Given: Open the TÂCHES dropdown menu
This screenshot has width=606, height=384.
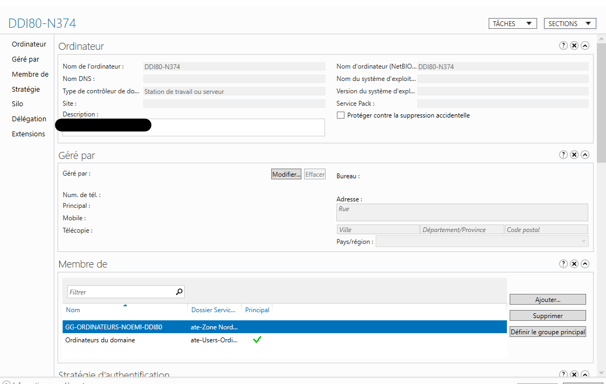Looking at the screenshot, I should 512,24.
